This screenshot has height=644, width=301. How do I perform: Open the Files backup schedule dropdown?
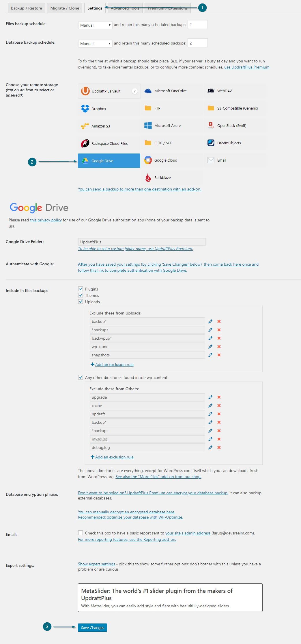point(95,25)
